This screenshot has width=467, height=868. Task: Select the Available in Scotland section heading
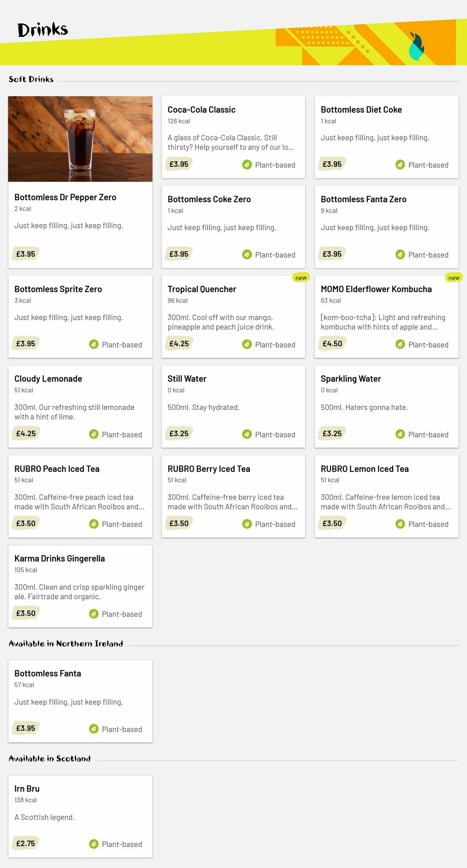pyautogui.click(x=50, y=758)
